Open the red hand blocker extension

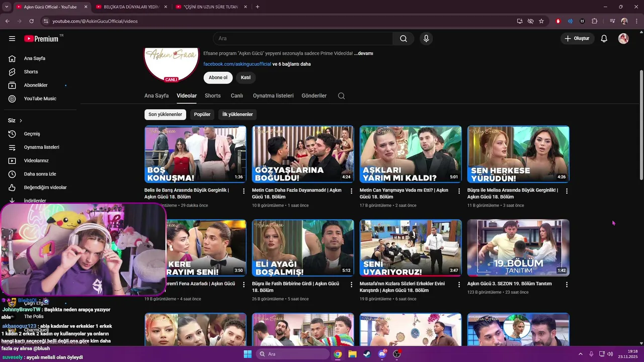click(x=558, y=21)
